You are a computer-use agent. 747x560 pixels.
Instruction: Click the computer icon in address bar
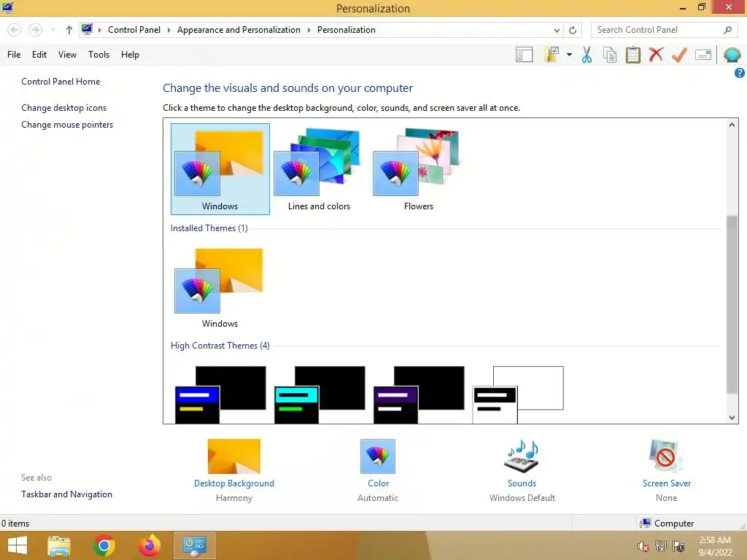tap(87, 29)
